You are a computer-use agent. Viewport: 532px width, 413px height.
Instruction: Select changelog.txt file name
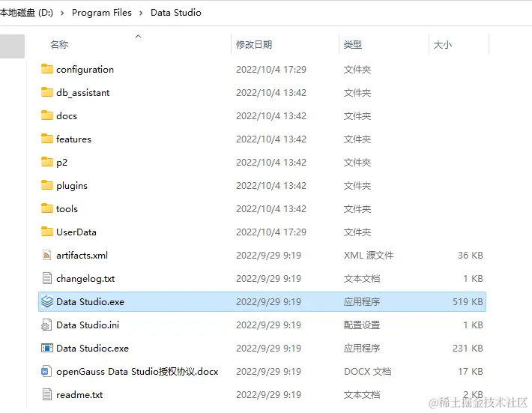(x=85, y=279)
